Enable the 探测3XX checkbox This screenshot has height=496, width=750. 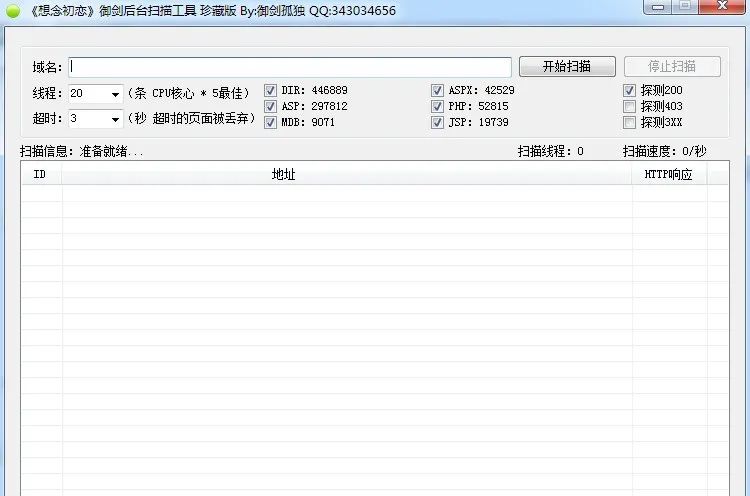coord(629,122)
